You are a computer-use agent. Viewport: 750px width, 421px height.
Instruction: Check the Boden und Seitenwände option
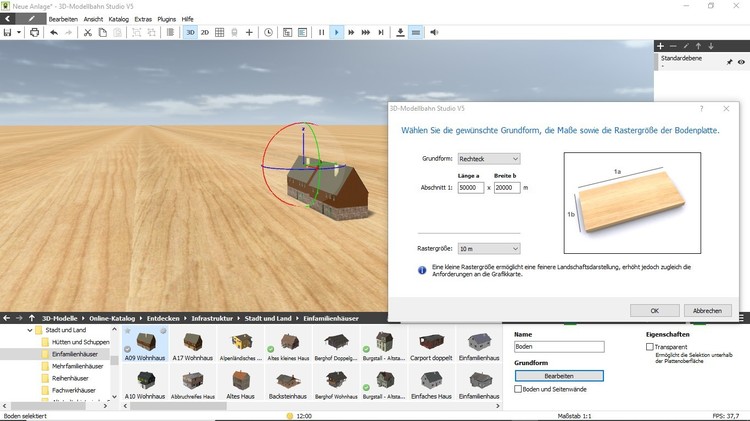pos(518,389)
